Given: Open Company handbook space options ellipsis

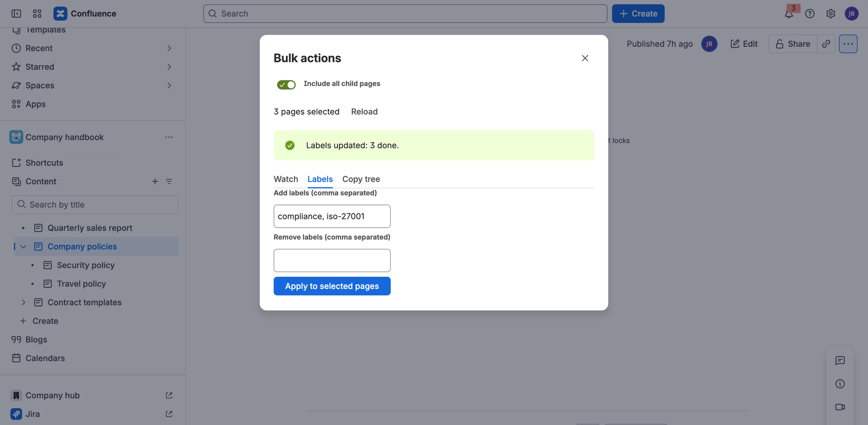Looking at the screenshot, I should point(169,137).
